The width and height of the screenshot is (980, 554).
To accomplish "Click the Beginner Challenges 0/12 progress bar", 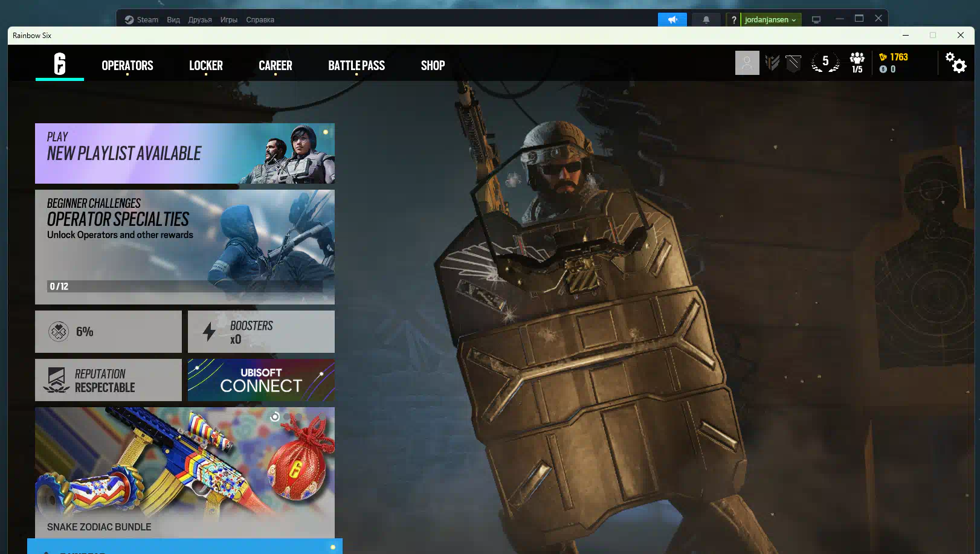I will click(x=184, y=286).
